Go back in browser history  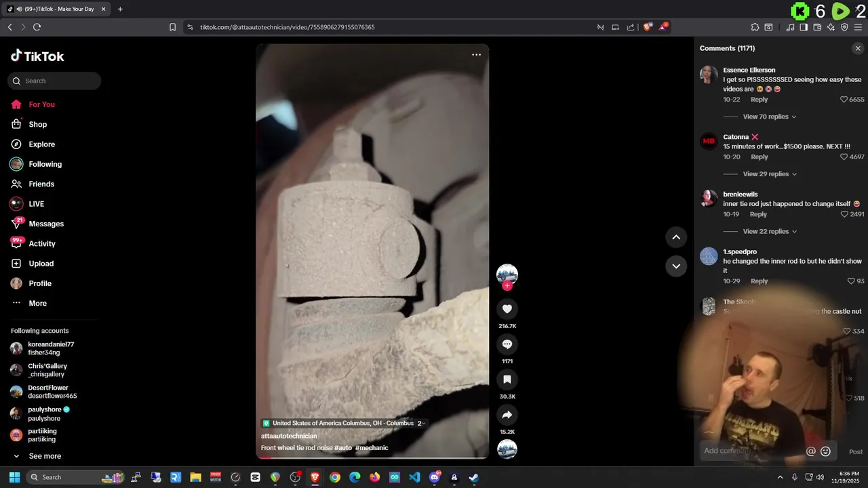click(9, 27)
